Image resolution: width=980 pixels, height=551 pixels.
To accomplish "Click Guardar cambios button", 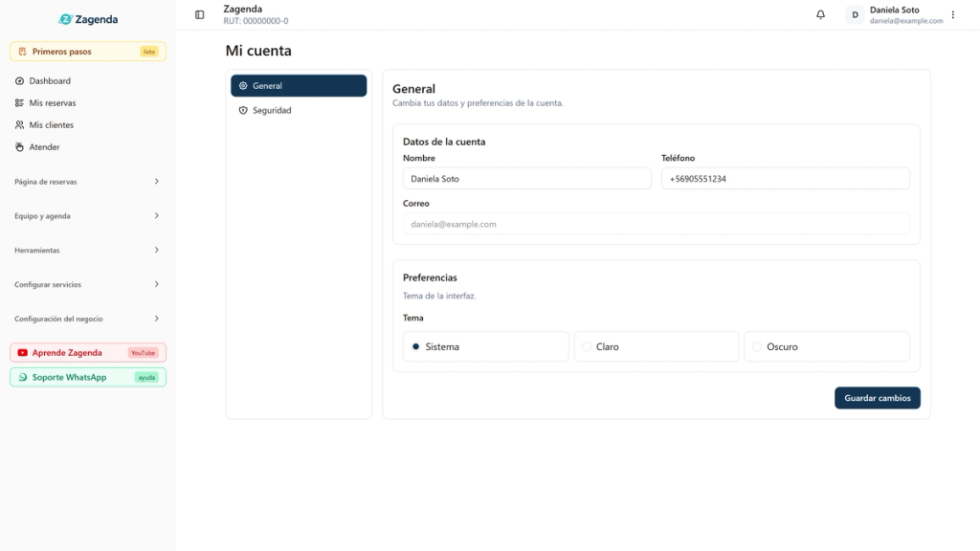I will pos(878,398).
